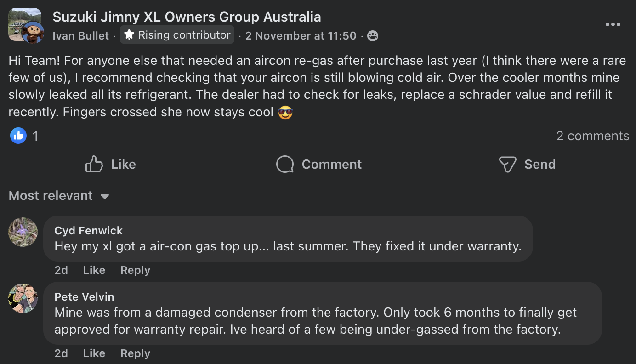Image resolution: width=636 pixels, height=364 pixels.
Task: Click the Rising contributor badge
Action: [177, 35]
